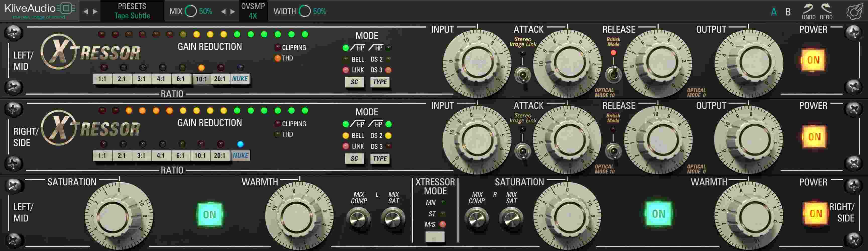The height and width of the screenshot is (251, 868).
Task: Toggle Left/Mid saturation ON button
Action: click(209, 214)
